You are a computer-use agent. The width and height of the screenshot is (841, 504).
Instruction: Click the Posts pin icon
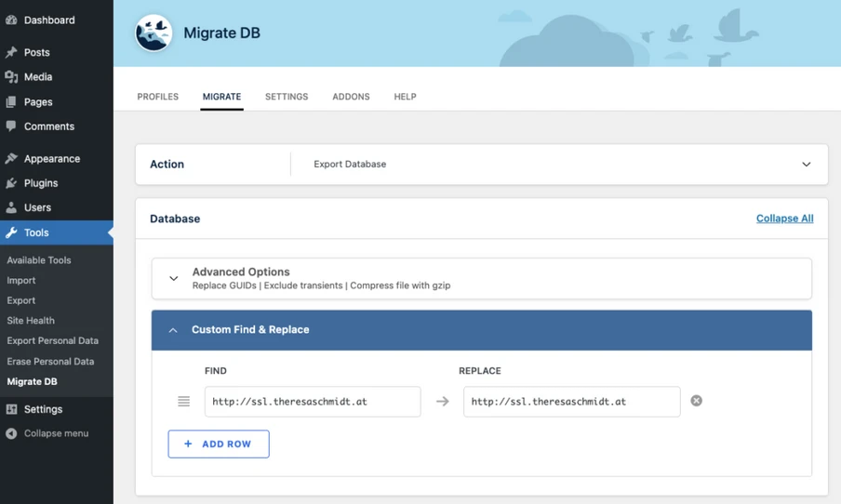click(x=11, y=53)
